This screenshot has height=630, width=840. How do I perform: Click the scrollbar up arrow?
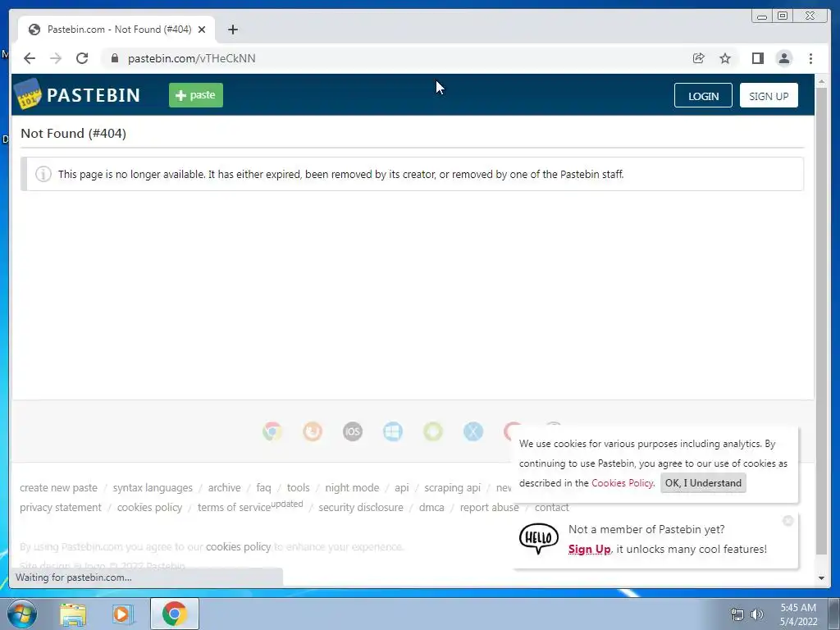821,81
